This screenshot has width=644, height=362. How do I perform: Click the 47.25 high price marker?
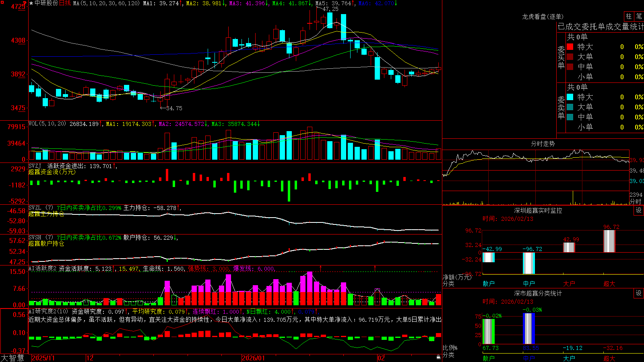(x=330, y=9)
